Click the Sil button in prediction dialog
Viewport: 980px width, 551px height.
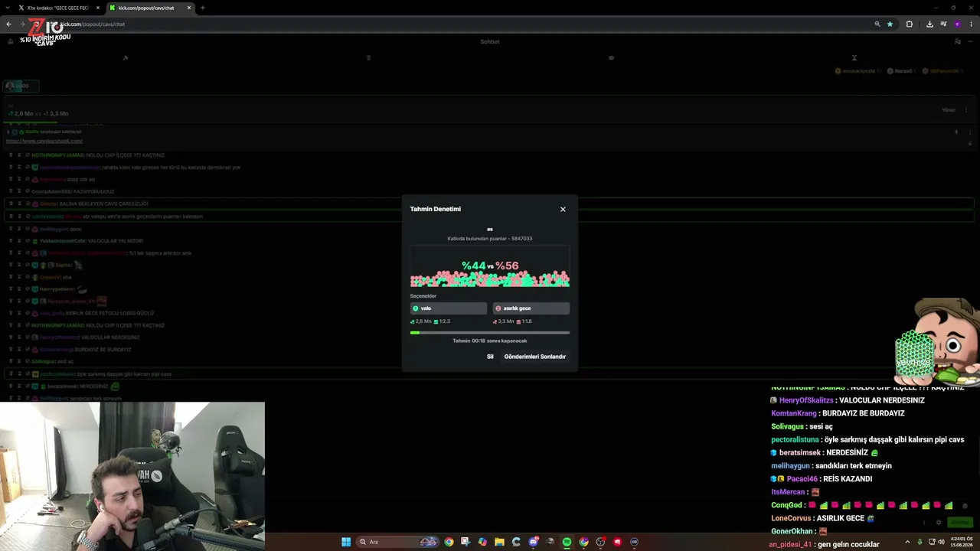[490, 357]
